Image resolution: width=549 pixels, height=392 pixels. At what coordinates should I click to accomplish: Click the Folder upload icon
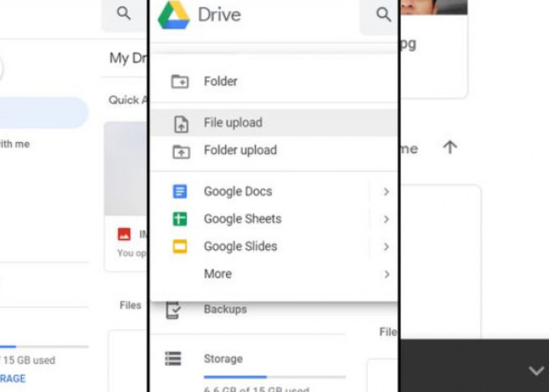pyautogui.click(x=181, y=151)
